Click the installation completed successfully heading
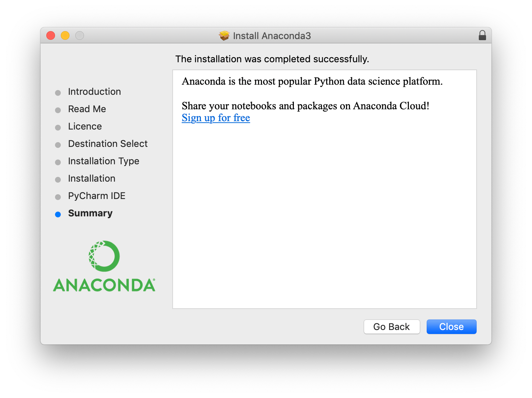This screenshot has width=532, height=398. tap(272, 59)
